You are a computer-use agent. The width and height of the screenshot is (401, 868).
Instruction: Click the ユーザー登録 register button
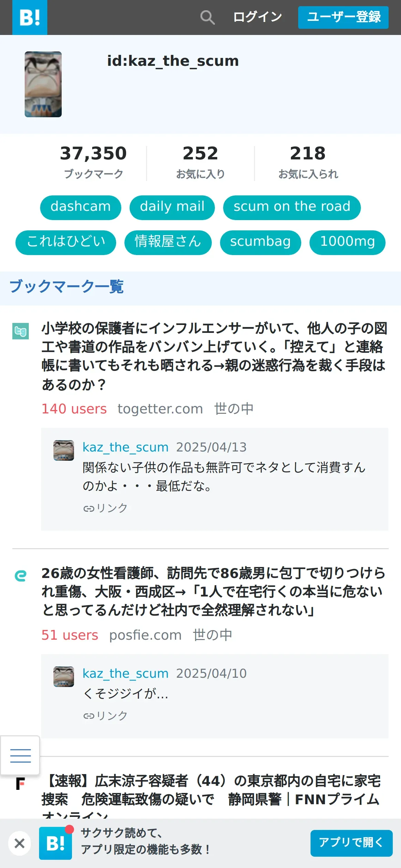pyautogui.click(x=343, y=17)
